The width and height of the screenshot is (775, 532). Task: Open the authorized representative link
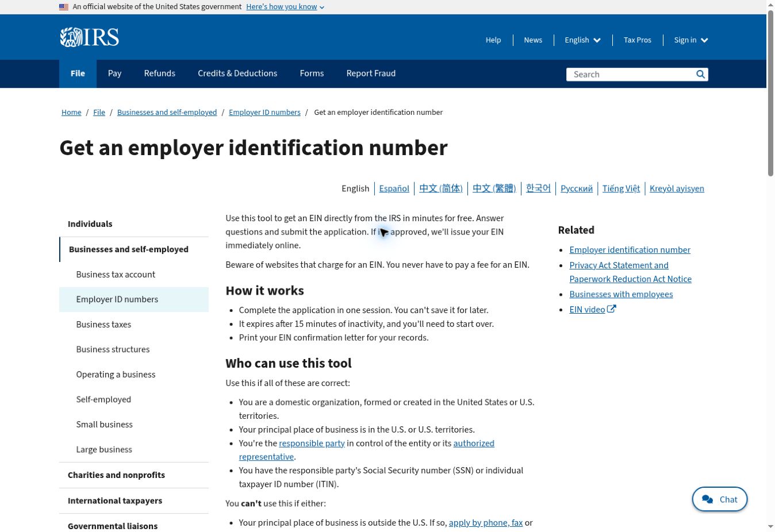pos(474,444)
